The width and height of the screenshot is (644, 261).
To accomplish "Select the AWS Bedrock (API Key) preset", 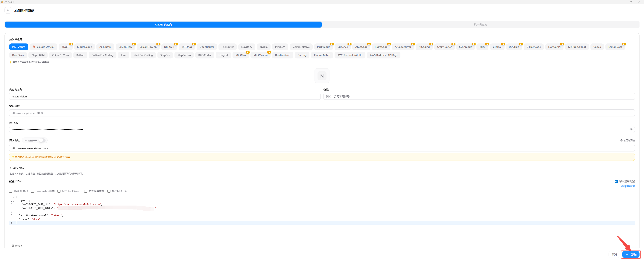I will [x=384, y=55].
